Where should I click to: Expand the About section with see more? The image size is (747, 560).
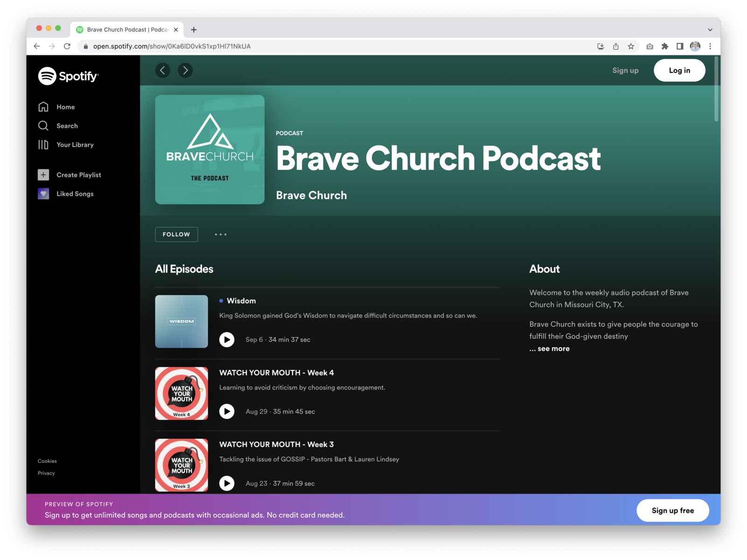click(x=549, y=348)
